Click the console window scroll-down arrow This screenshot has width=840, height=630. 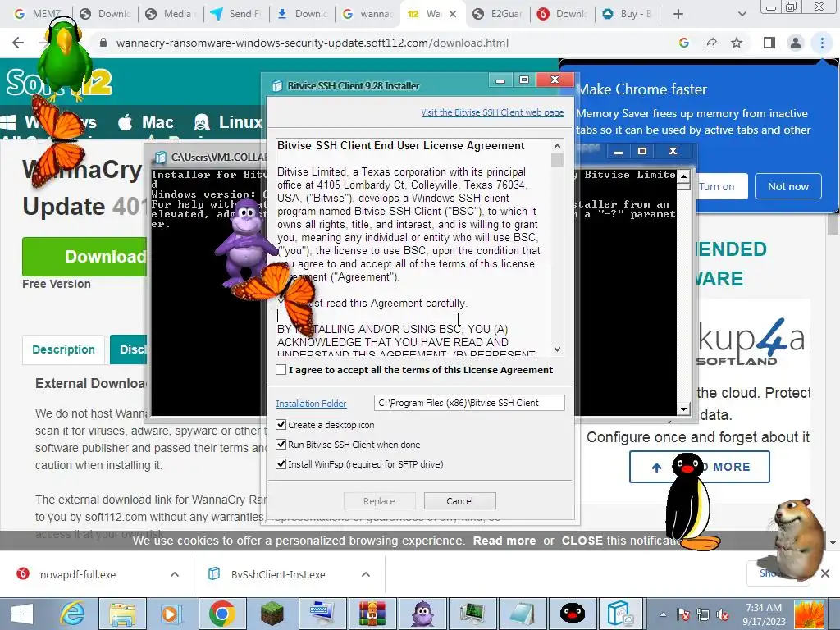coord(683,410)
